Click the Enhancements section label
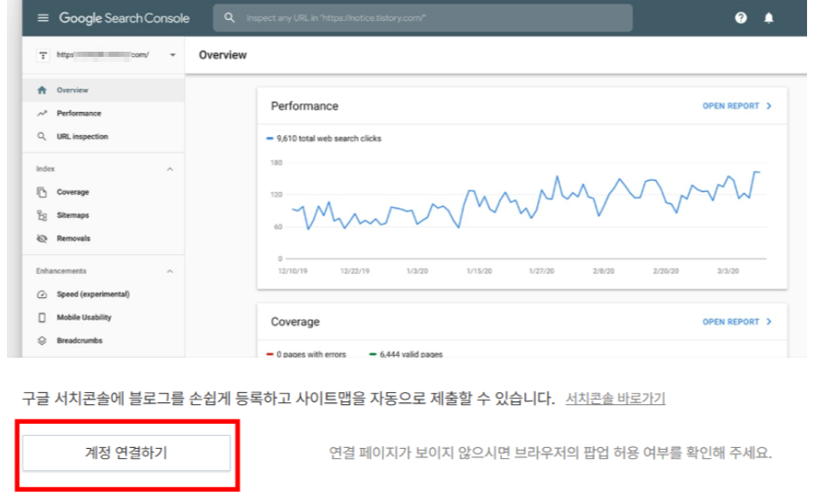 (61, 271)
